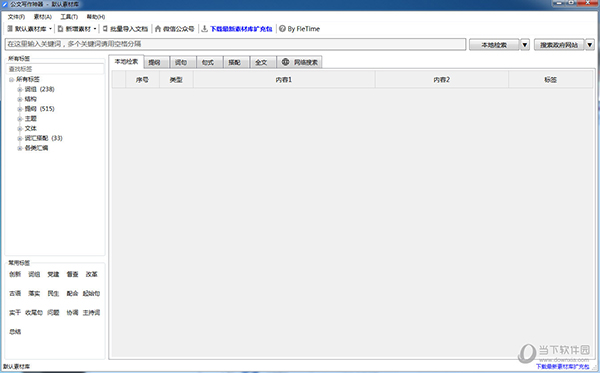Click the 收尾句 common tag
The image size is (600, 373).
[34, 313]
